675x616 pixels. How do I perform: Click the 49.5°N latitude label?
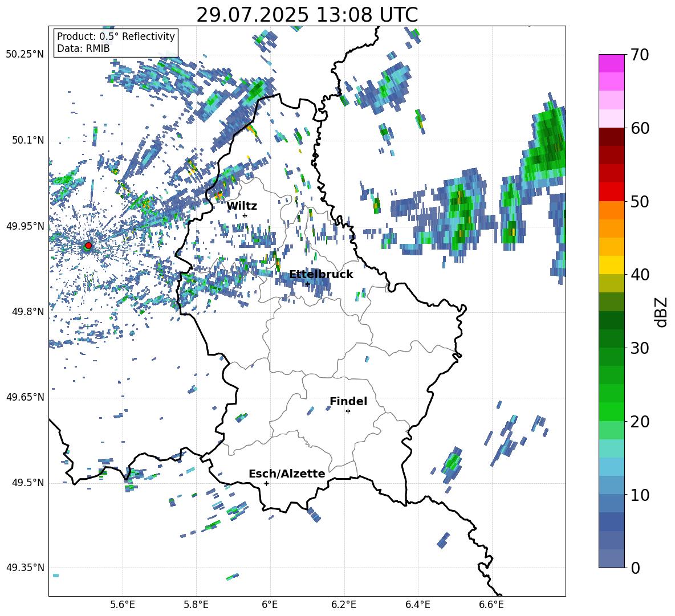click(28, 483)
